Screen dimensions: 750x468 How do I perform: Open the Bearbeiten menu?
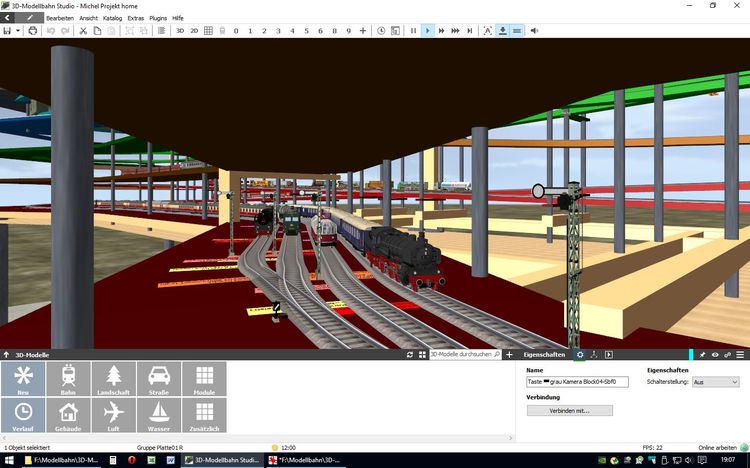click(60, 18)
